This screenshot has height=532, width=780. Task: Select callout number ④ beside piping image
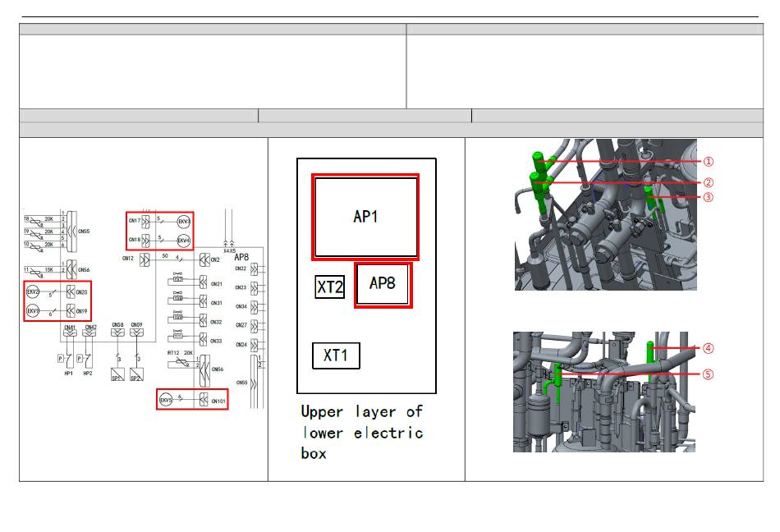(x=708, y=348)
